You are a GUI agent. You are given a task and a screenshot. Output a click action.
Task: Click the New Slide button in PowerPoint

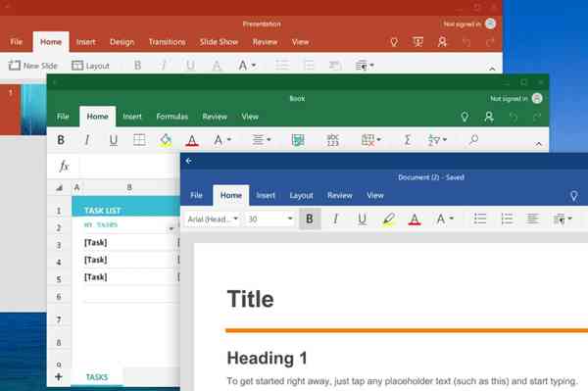tap(33, 66)
